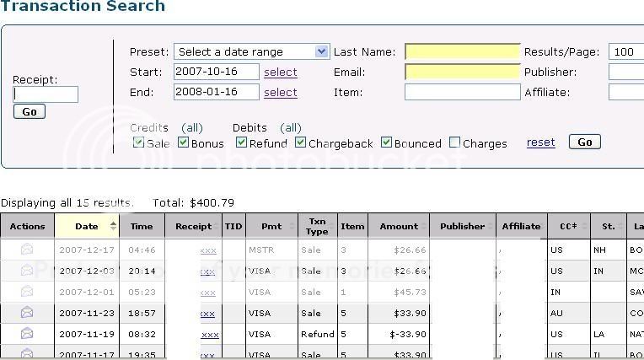Select all Debits via (all) link
This screenshot has width=644, height=360.
(x=290, y=127)
